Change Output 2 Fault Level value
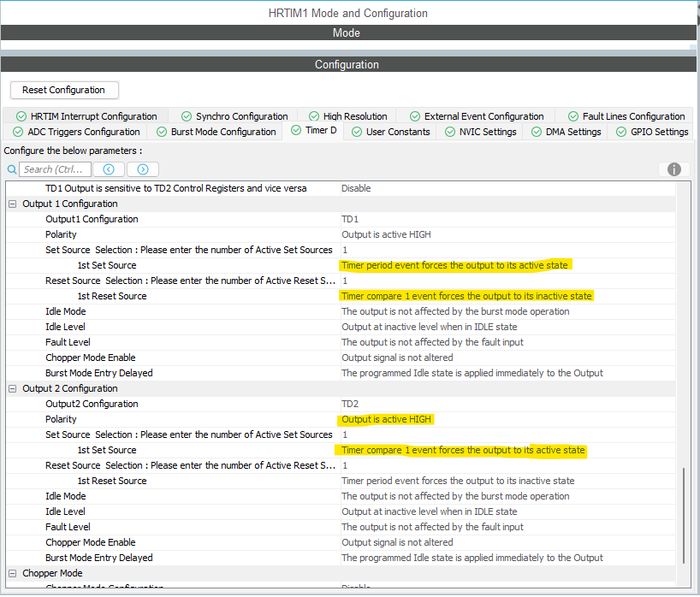Image resolution: width=700 pixels, height=597 pixels. pyautogui.click(x=508, y=527)
